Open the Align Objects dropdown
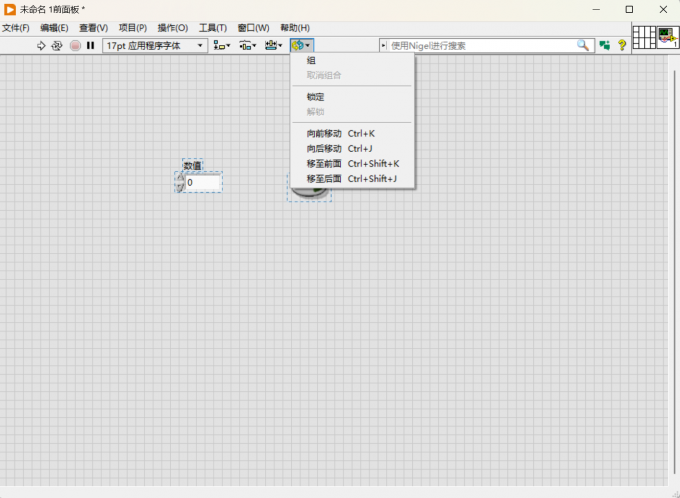This screenshot has width=680, height=498. [x=222, y=46]
